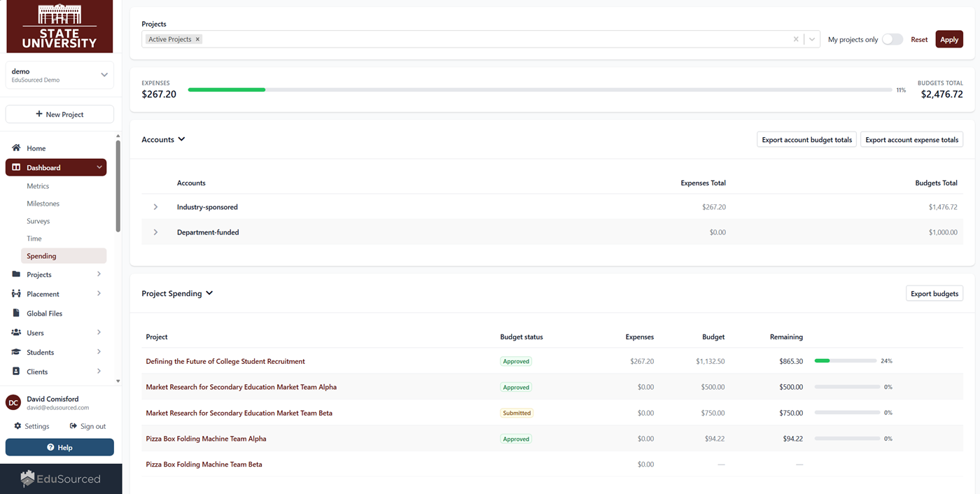
Task: Click the Projects folder icon
Action: click(x=16, y=274)
